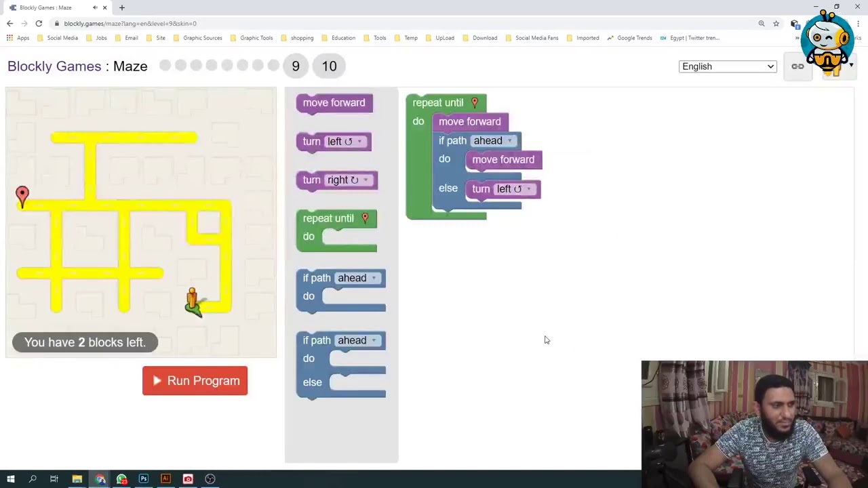Open the Jobs bookmark folder

pyautogui.click(x=96, y=38)
